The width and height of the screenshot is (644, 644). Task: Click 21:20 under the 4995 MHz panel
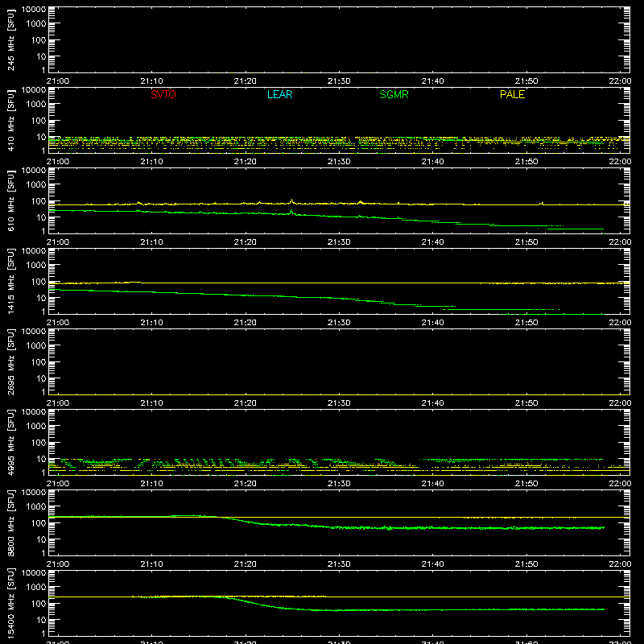click(246, 484)
